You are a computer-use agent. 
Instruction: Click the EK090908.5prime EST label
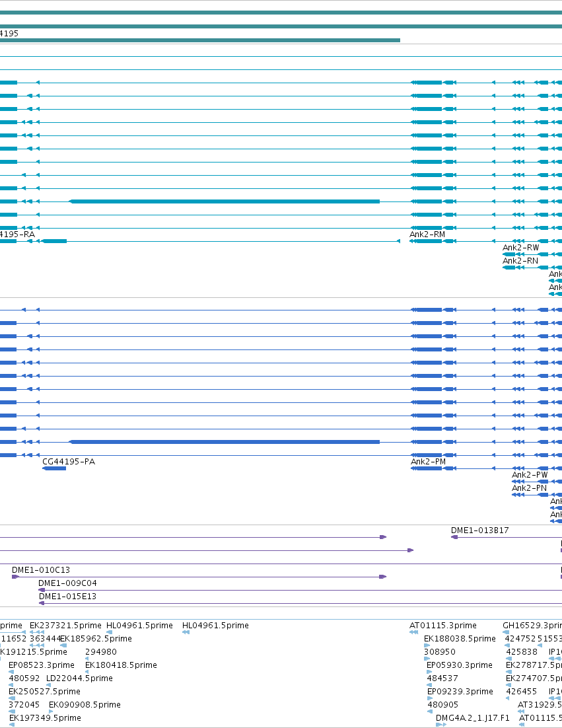click(x=85, y=705)
